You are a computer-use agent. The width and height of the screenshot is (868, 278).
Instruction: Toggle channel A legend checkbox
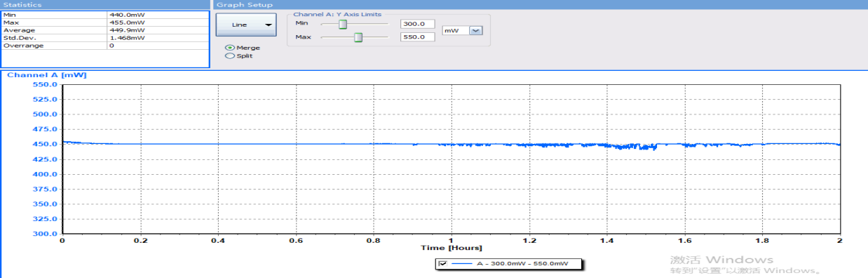[x=442, y=264]
